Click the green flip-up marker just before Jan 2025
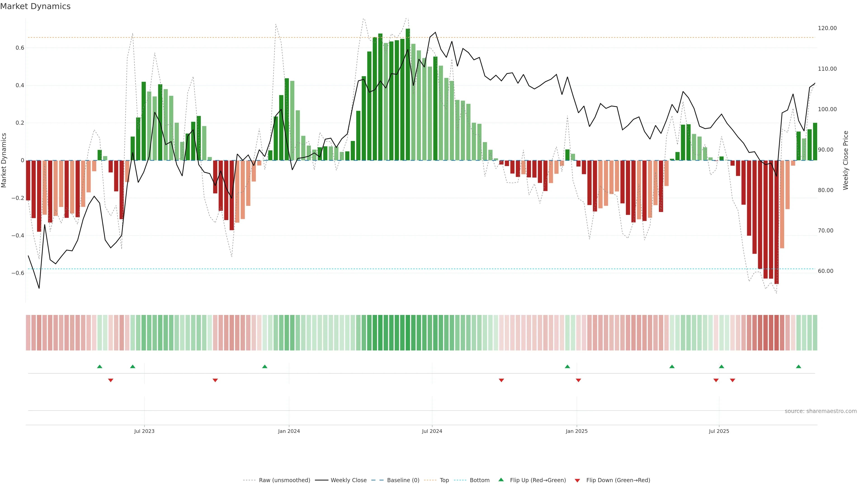Screen dimensions: 868x488 pyautogui.click(x=567, y=366)
